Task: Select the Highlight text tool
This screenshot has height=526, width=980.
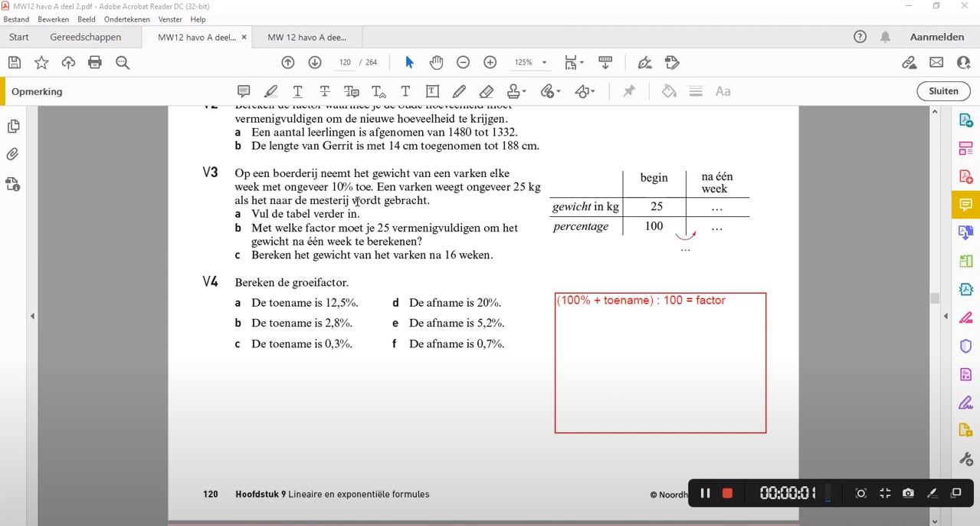Action: [x=270, y=91]
